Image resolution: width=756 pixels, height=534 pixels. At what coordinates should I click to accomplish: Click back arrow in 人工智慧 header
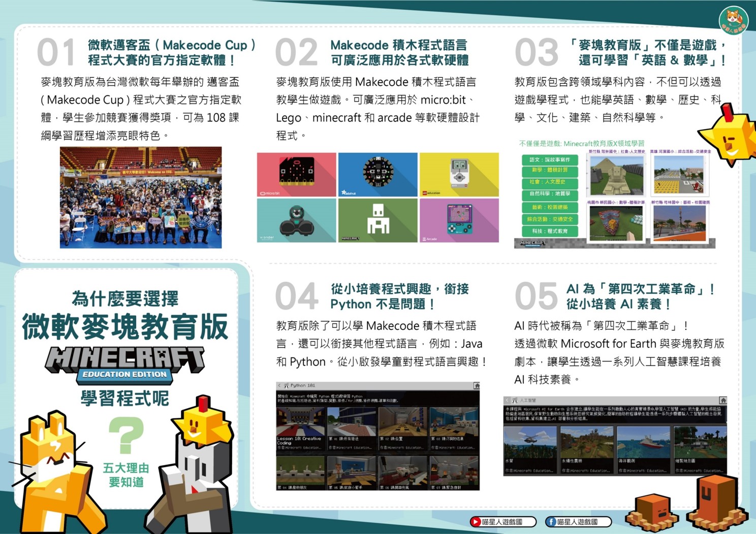(507, 400)
